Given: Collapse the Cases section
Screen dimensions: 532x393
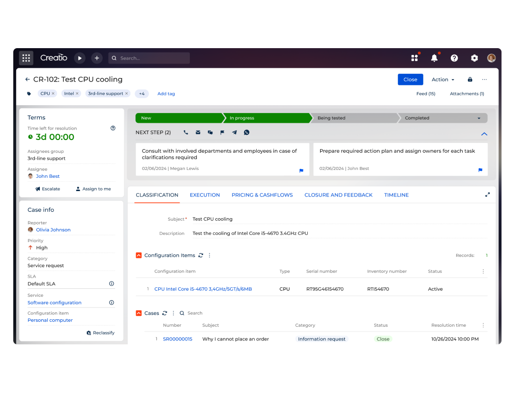Looking at the screenshot, I should pyautogui.click(x=139, y=313).
